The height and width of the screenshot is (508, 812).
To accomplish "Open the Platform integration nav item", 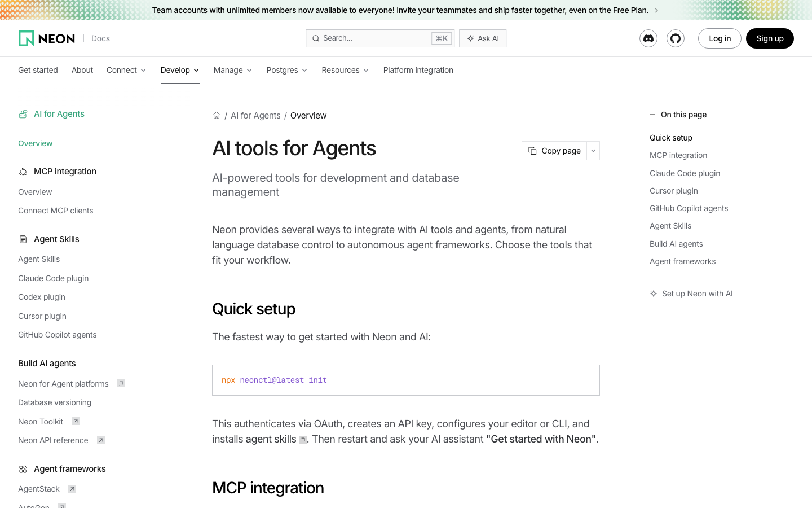I will [418, 70].
